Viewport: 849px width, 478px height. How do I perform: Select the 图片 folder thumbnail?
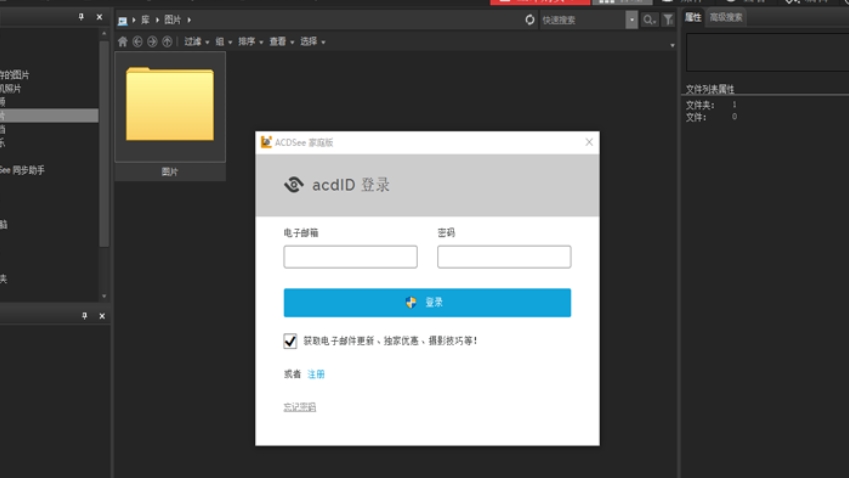pyautogui.click(x=170, y=115)
